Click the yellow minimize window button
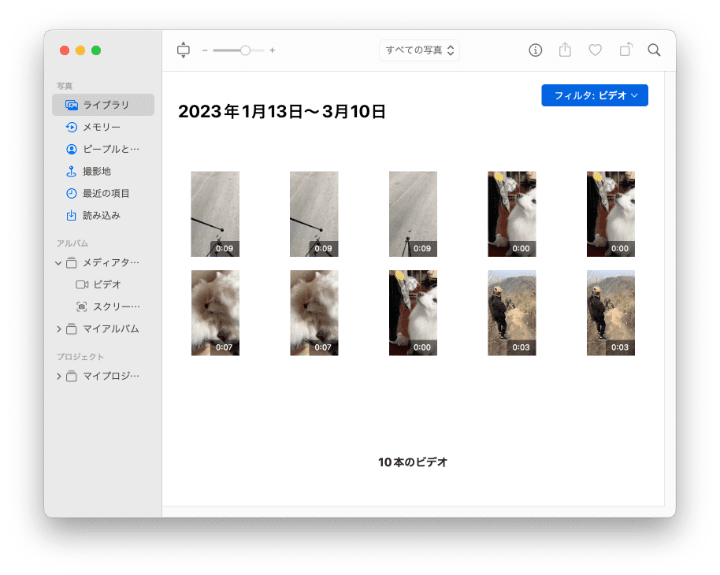This screenshot has width=720, height=575. (80, 51)
